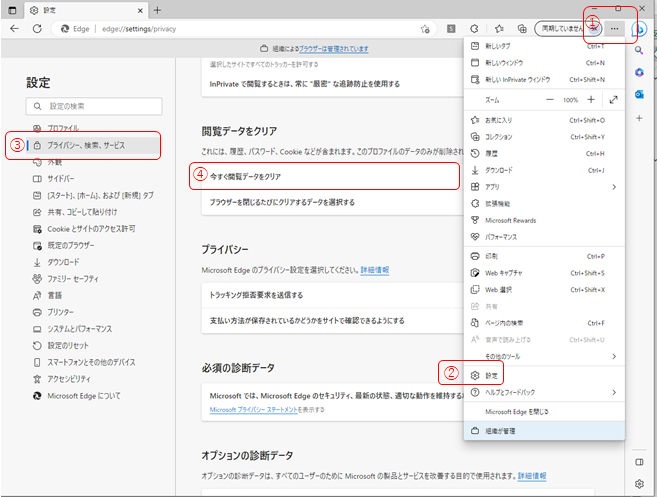Click the settings search field

[94, 106]
